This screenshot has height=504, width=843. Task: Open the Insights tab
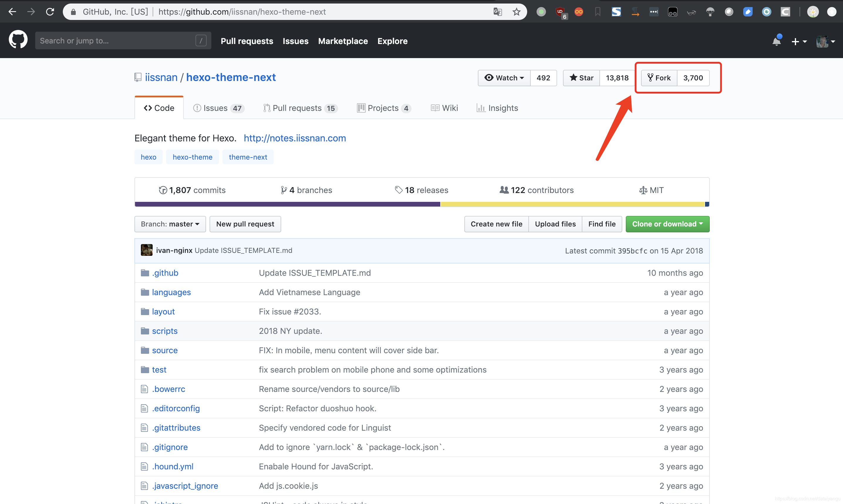[498, 108]
